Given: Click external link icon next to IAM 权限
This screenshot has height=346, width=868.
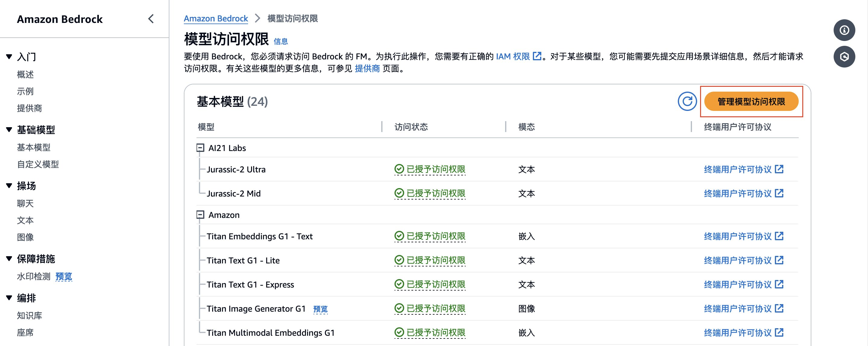Looking at the screenshot, I should [x=537, y=56].
